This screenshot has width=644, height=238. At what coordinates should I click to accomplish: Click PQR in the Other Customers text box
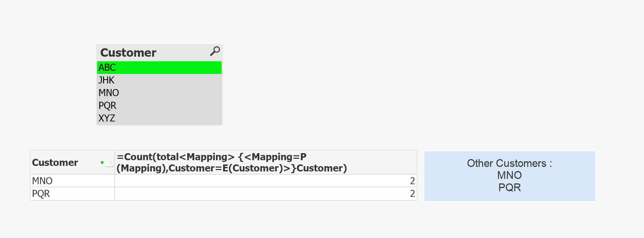[x=509, y=187]
